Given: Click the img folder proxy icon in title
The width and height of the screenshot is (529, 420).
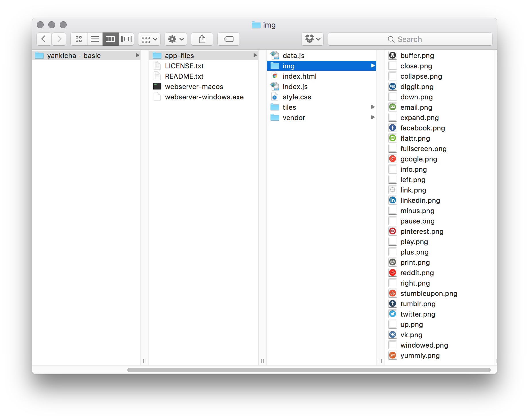Looking at the screenshot, I should pos(256,25).
